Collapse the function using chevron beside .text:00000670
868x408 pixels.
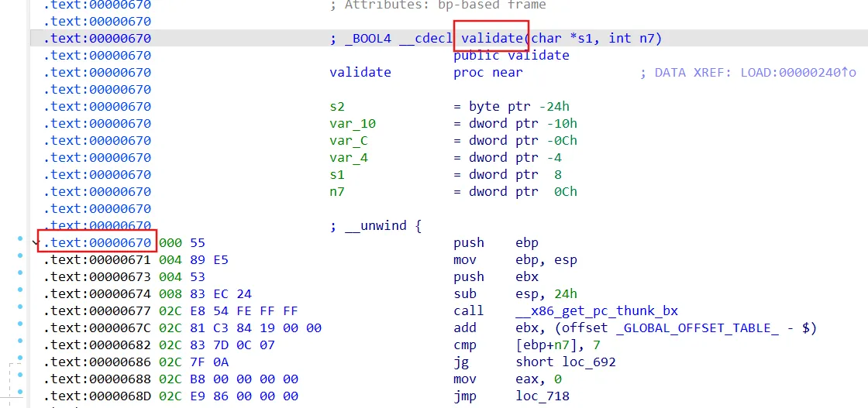pos(35,243)
